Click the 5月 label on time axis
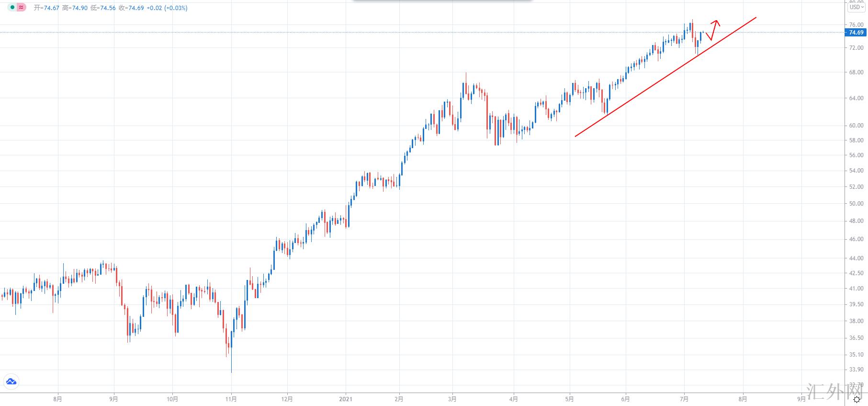 point(569,399)
